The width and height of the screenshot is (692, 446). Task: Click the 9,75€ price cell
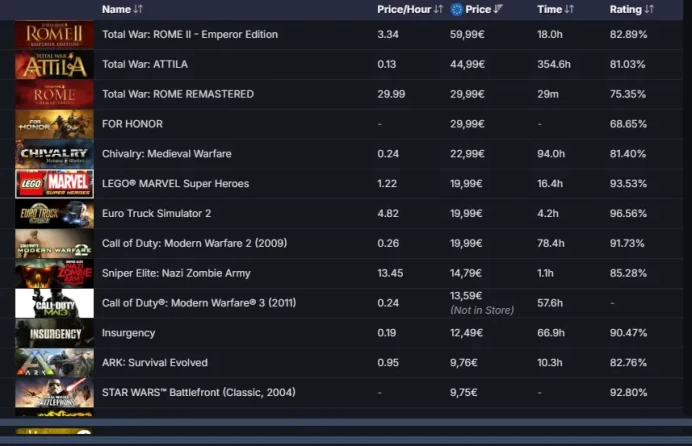pos(463,393)
